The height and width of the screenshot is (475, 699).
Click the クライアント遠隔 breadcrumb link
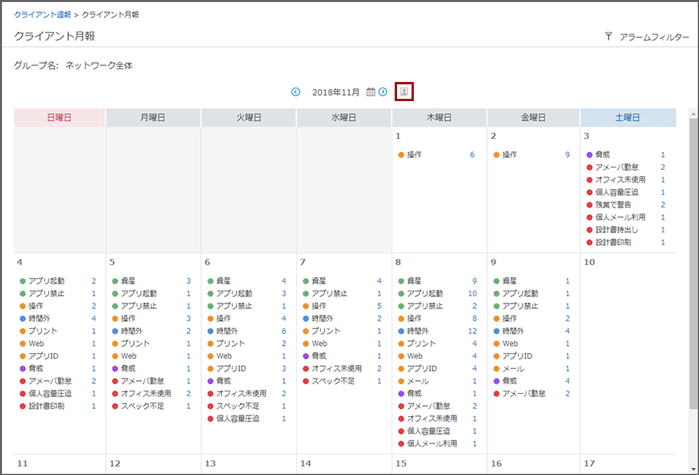41,15
